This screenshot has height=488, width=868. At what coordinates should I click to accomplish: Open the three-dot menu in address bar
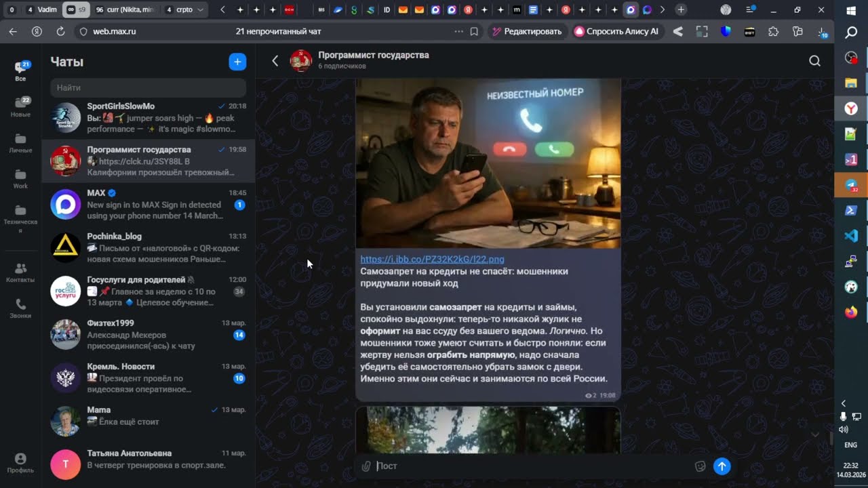click(x=459, y=31)
